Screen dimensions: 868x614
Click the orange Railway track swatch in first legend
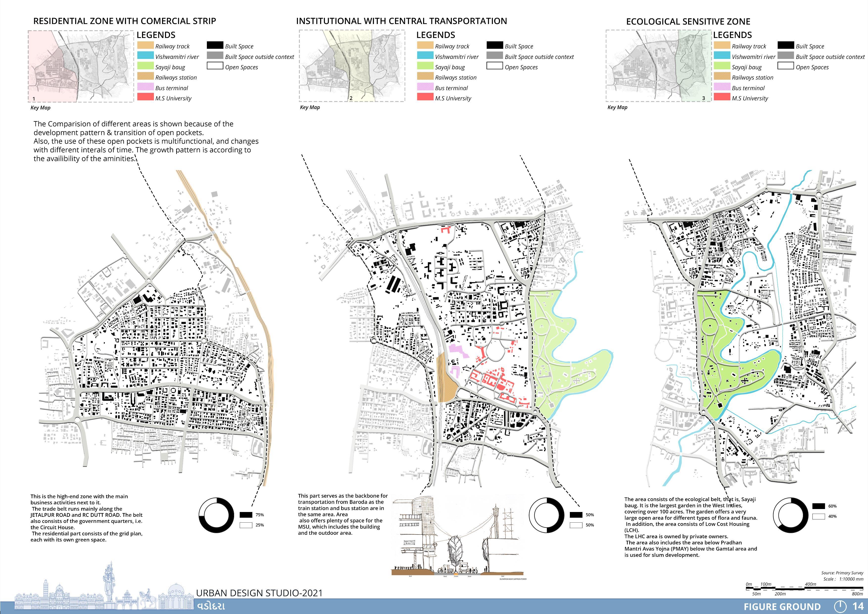point(145,46)
